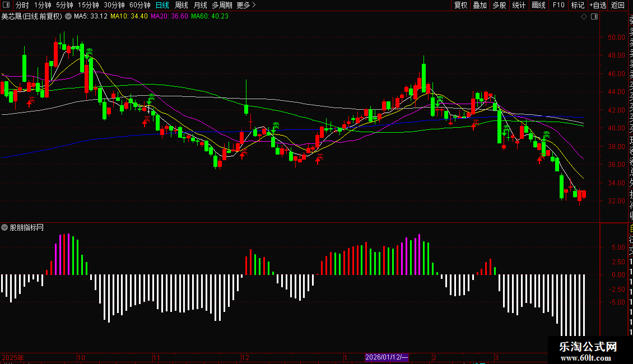Expand the 更多 periods menu
The height and width of the screenshot is (364, 633).
[246, 5]
